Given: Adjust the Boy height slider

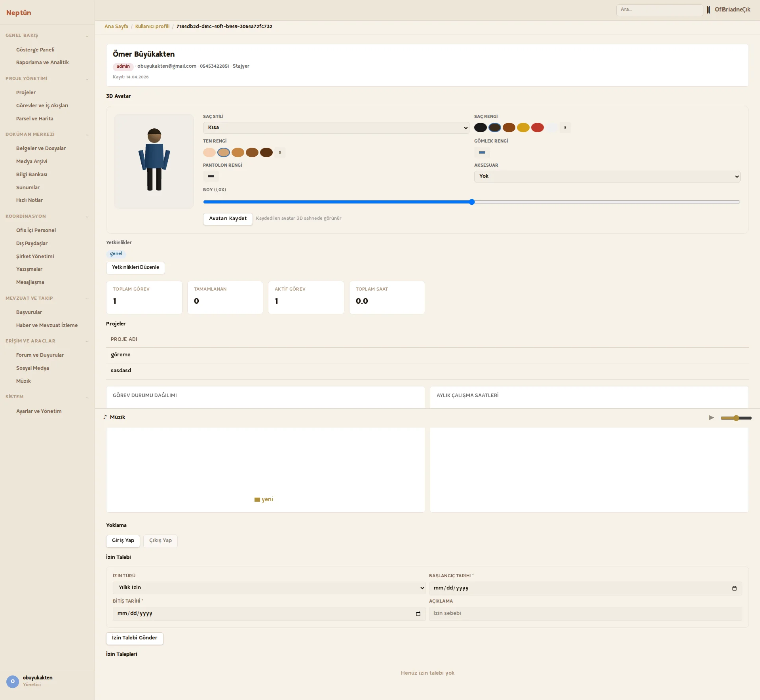Looking at the screenshot, I should (x=471, y=202).
